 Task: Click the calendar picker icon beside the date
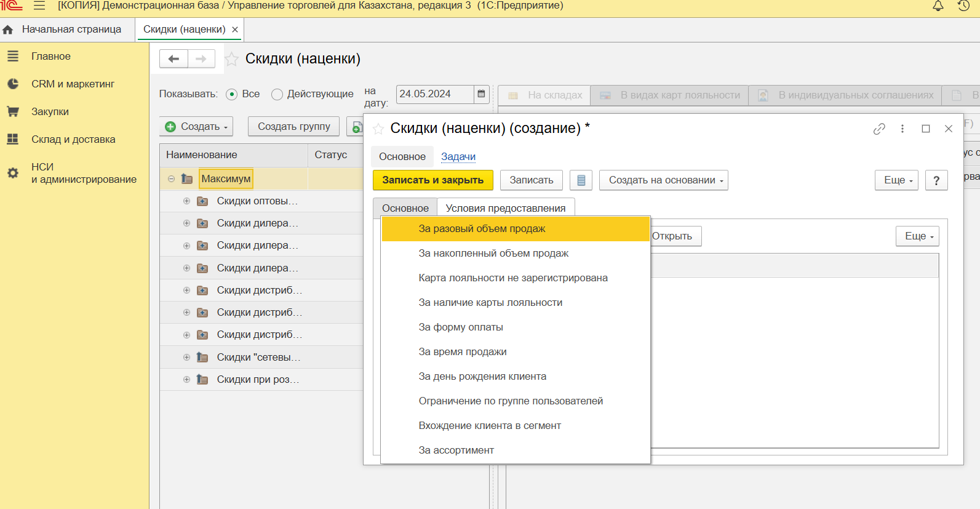coord(481,94)
